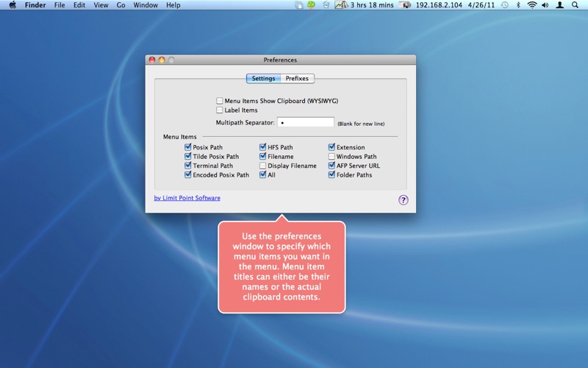Uncheck Tilde Posix Path option
This screenshot has height=368, width=588.
pyautogui.click(x=188, y=156)
